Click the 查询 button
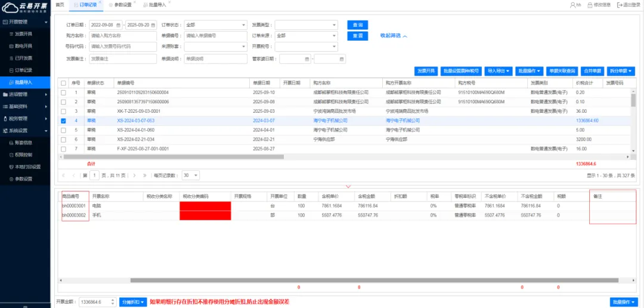 pos(358,25)
